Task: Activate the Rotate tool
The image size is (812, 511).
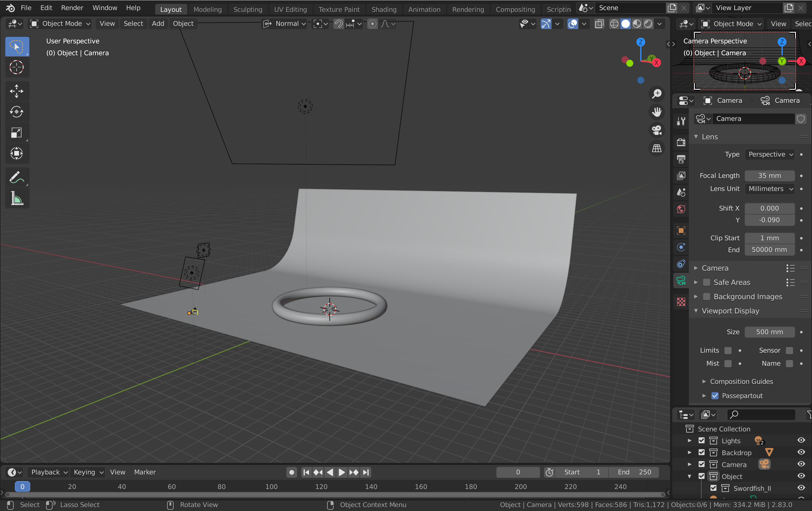Action: click(x=16, y=112)
